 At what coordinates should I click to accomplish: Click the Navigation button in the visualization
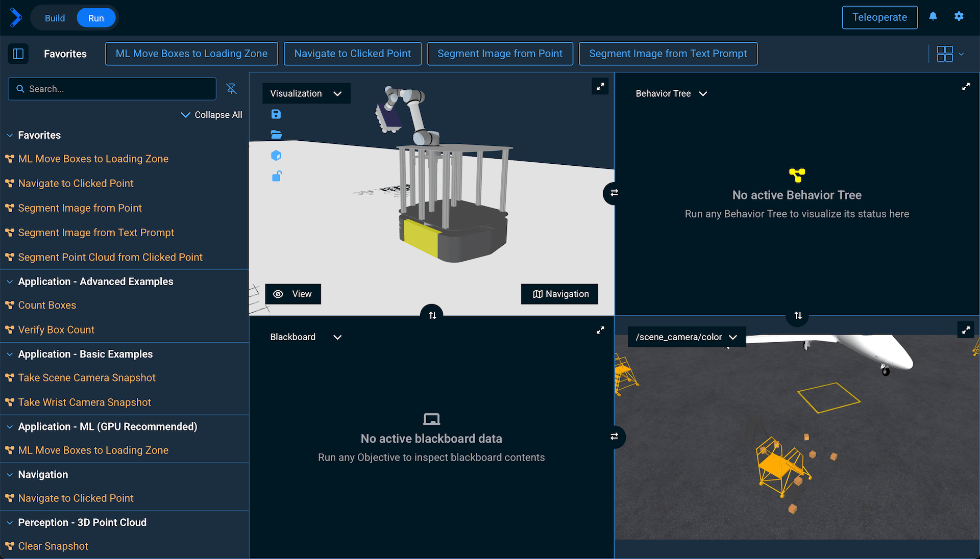(559, 294)
